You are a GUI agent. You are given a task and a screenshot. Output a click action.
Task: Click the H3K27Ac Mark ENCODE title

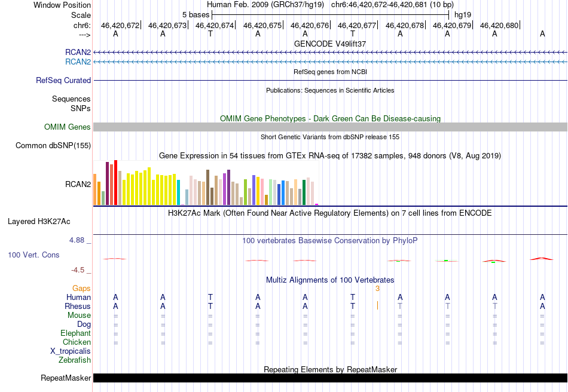[x=330, y=213]
